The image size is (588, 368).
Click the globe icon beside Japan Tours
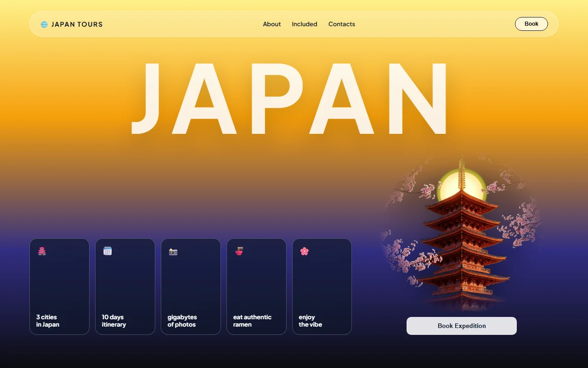click(44, 24)
